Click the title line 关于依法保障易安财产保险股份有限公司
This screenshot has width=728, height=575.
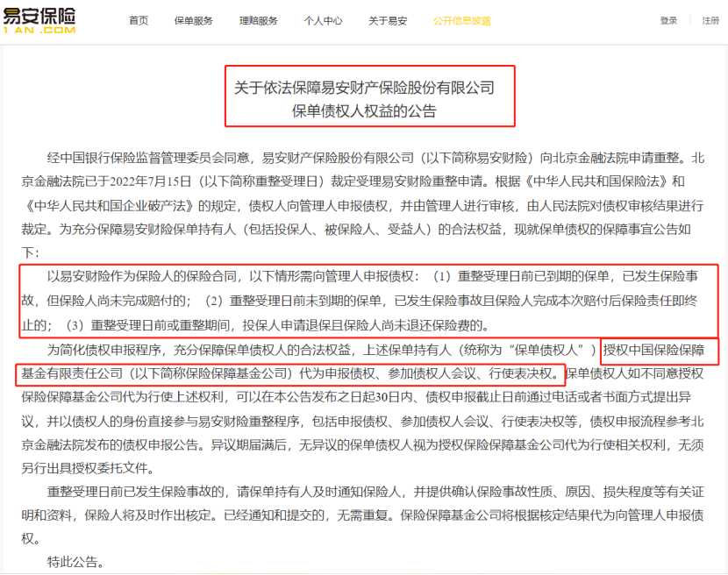click(365, 88)
